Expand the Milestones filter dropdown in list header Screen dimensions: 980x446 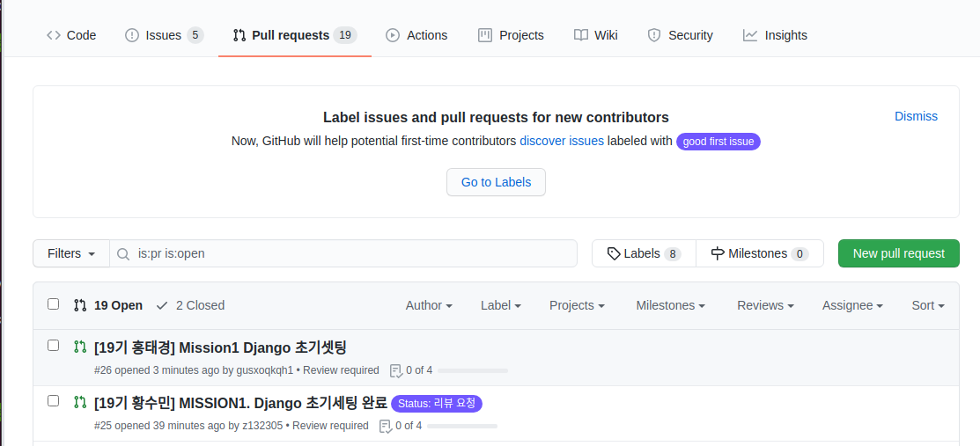tap(671, 305)
